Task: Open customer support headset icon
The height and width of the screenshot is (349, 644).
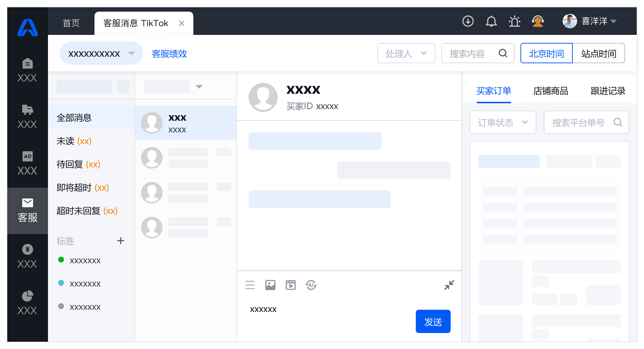Action: 538,21
